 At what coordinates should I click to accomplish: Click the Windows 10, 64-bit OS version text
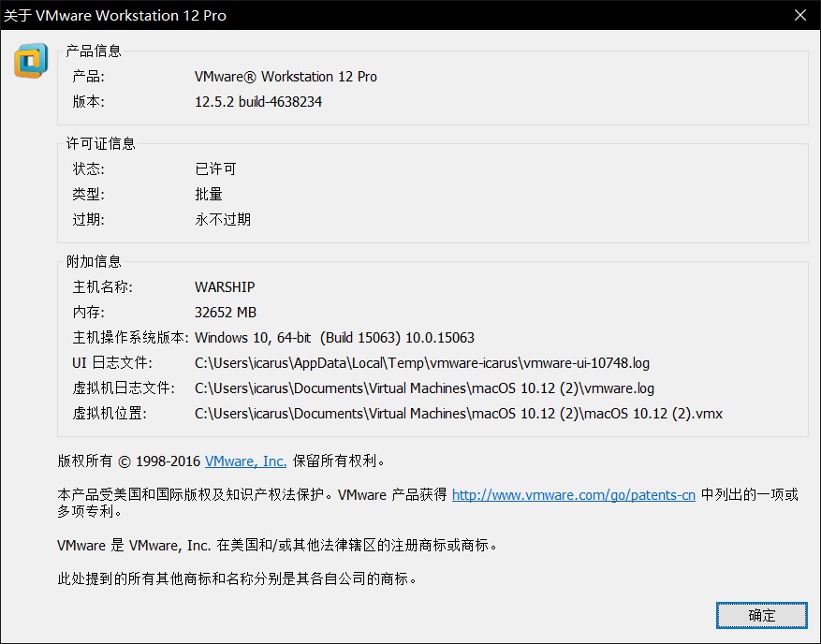click(x=334, y=338)
